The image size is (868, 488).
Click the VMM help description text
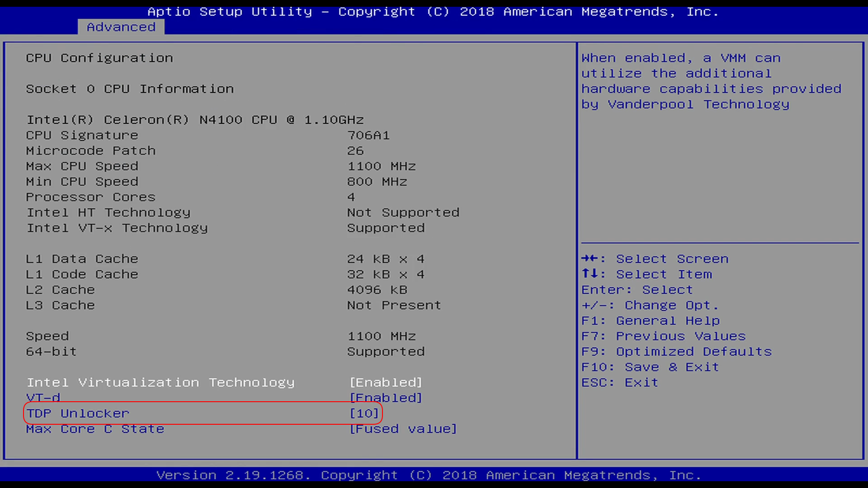click(x=711, y=81)
